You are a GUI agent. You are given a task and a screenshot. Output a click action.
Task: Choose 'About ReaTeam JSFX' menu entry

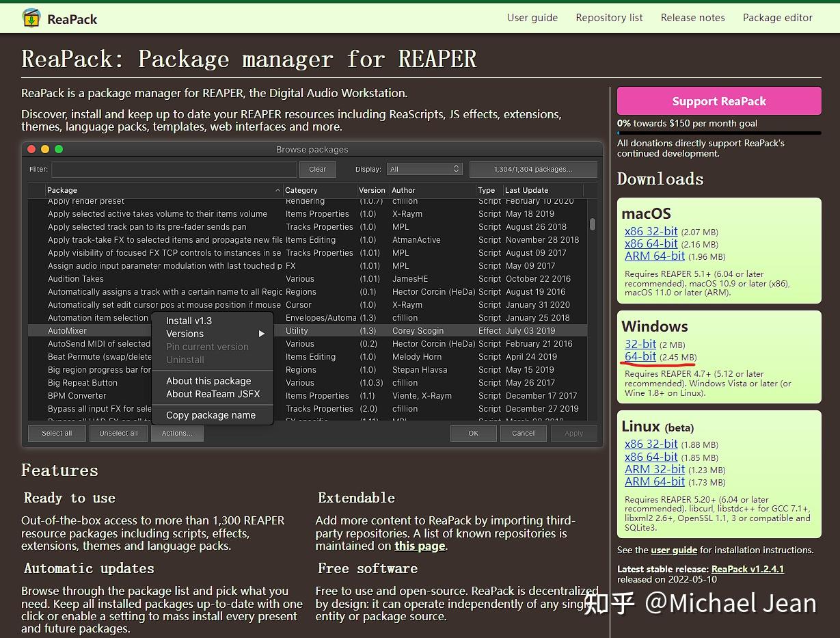point(213,394)
